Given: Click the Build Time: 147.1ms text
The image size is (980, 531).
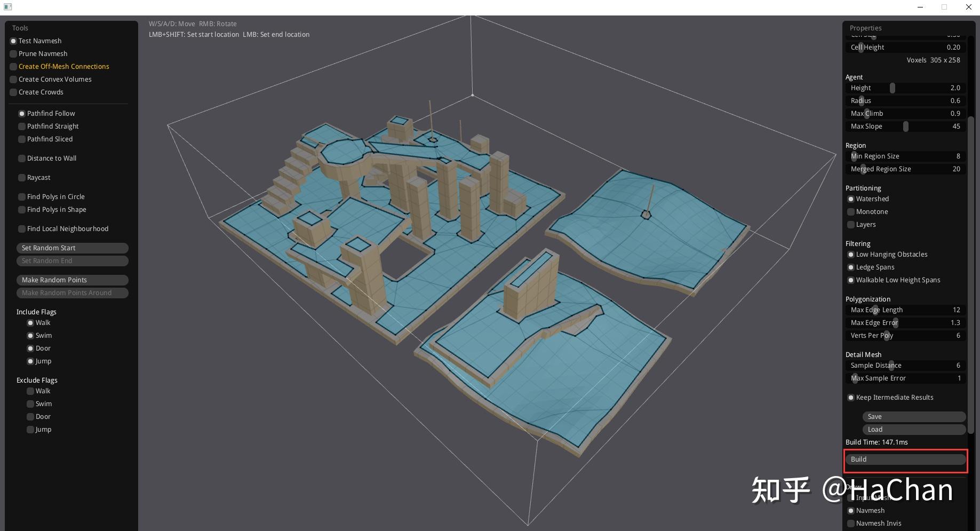Looking at the screenshot, I should pyautogui.click(x=877, y=442).
